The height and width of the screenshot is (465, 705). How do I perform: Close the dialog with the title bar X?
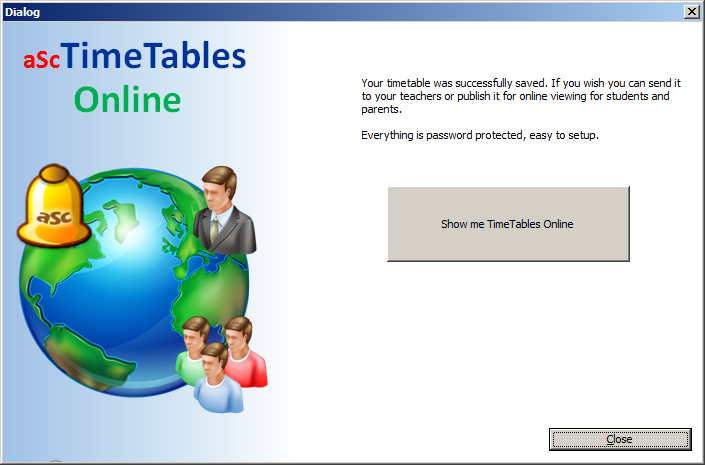(691, 12)
